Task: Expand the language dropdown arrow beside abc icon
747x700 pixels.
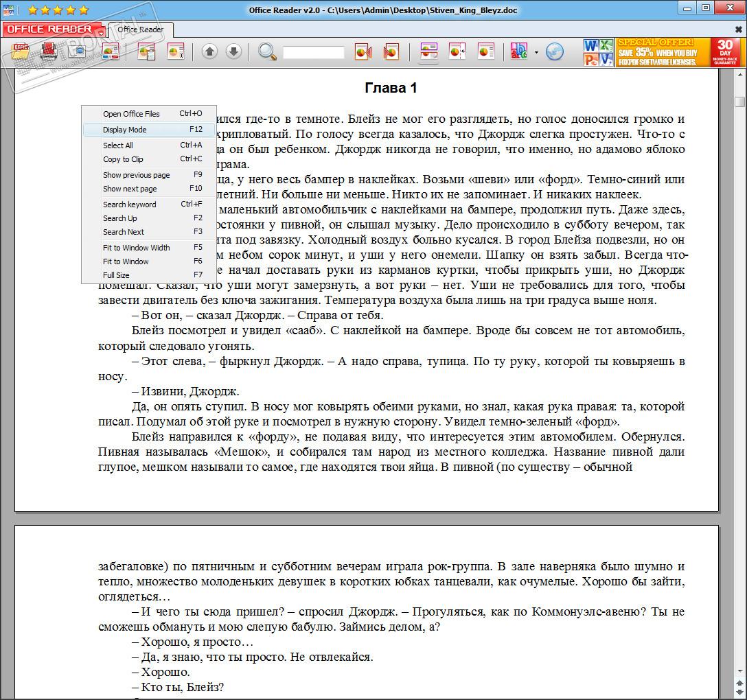Action: (x=536, y=52)
